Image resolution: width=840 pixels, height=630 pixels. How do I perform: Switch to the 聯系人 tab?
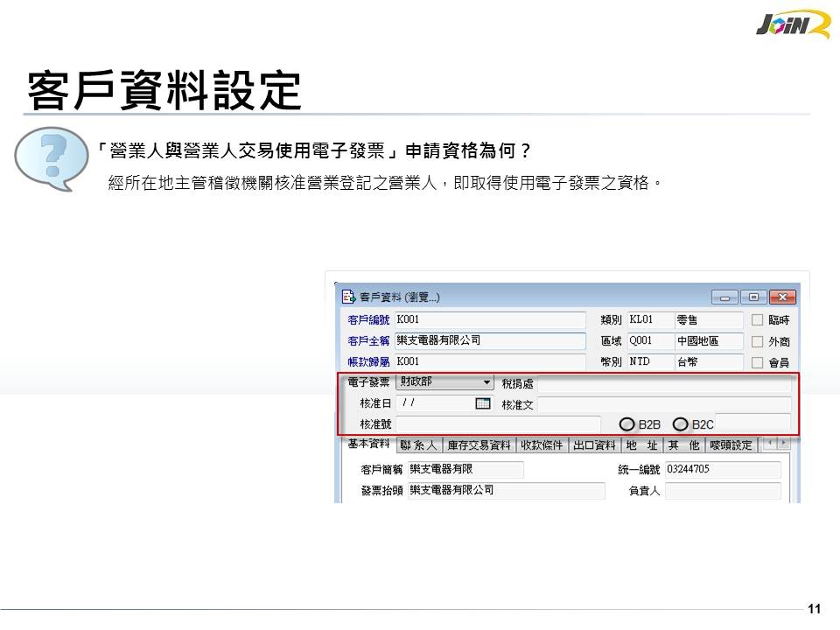coord(418,444)
